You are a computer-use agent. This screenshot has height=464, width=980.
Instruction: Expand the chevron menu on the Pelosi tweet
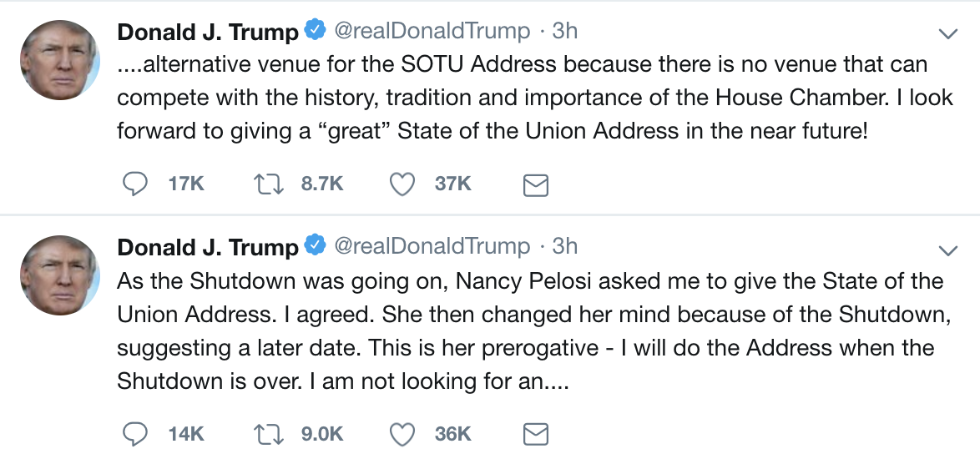click(x=947, y=250)
